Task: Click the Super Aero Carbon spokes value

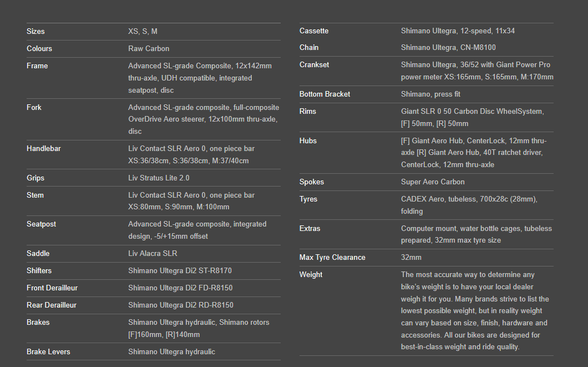Action: click(433, 182)
